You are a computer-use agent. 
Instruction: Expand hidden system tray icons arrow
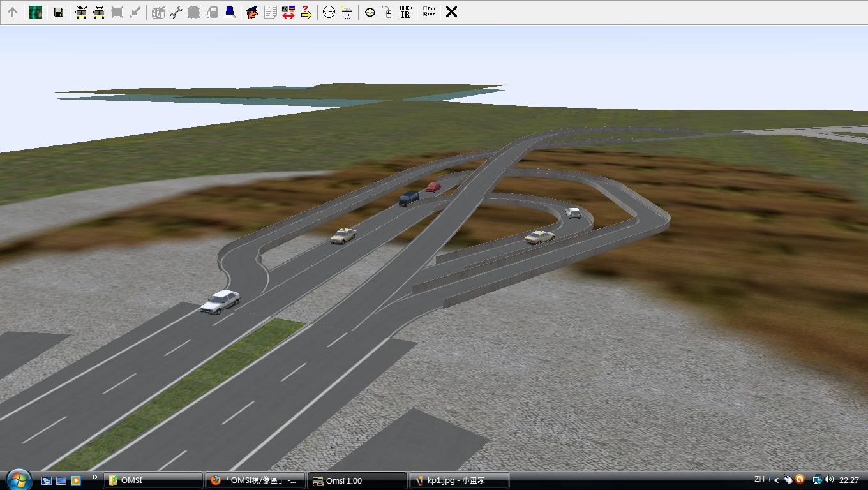point(777,480)
